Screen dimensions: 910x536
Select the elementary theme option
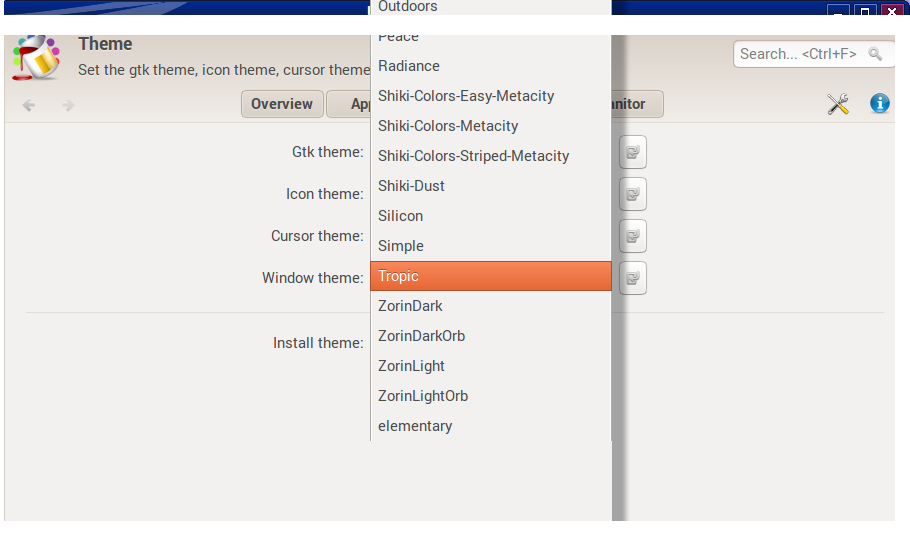click(490, 426)
